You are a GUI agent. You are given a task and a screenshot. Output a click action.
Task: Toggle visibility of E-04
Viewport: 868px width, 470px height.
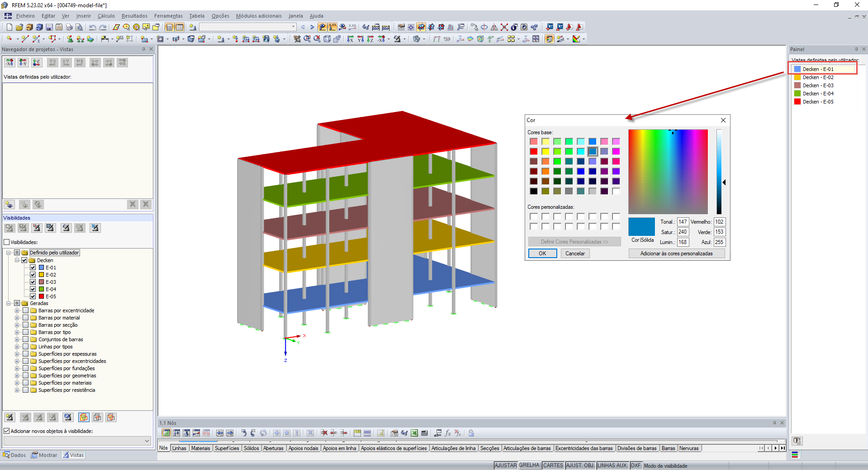[x=33, y=289]
